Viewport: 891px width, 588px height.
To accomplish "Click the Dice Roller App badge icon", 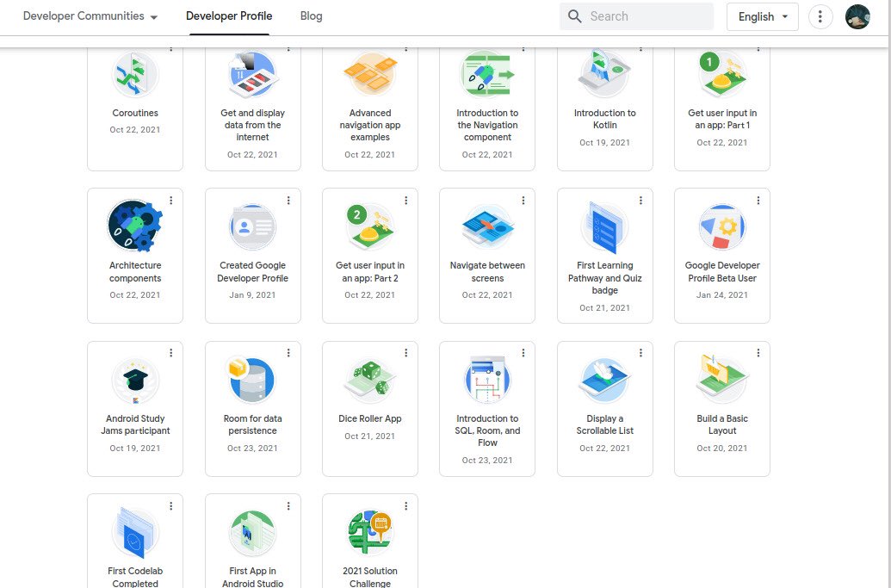I will (370, 380).
